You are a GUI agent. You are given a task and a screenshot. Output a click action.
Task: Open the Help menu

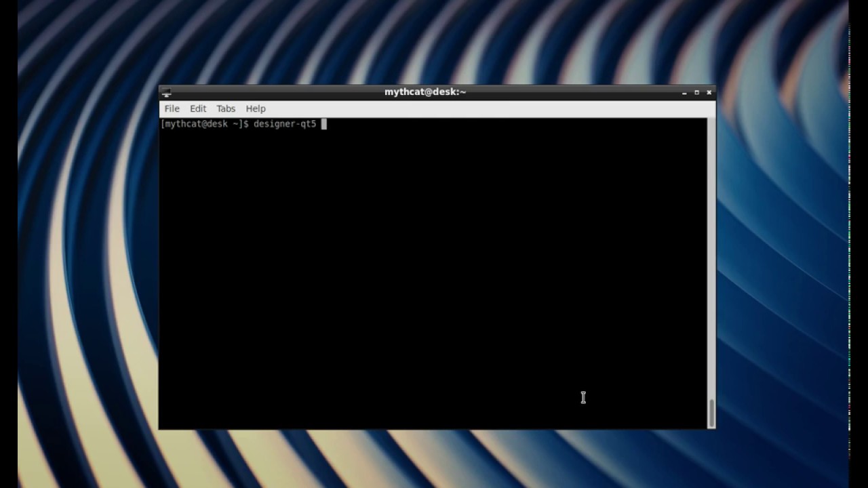click(256, 108)
